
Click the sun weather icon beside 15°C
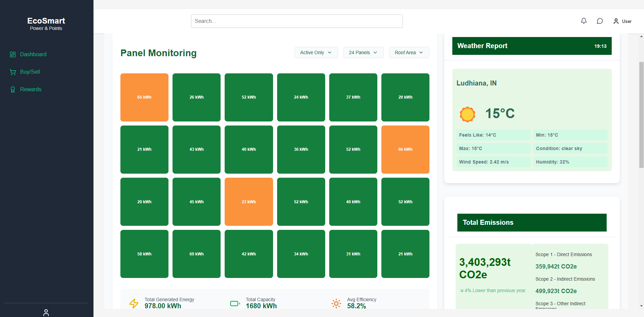(x=467, y=114)
